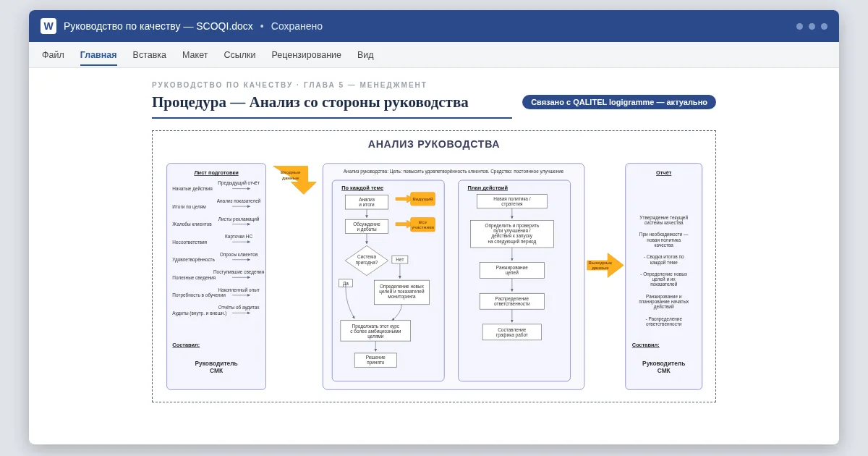Click the orange Входные данные arrow
The image size is (868, 456).
[x=295, y=179]
